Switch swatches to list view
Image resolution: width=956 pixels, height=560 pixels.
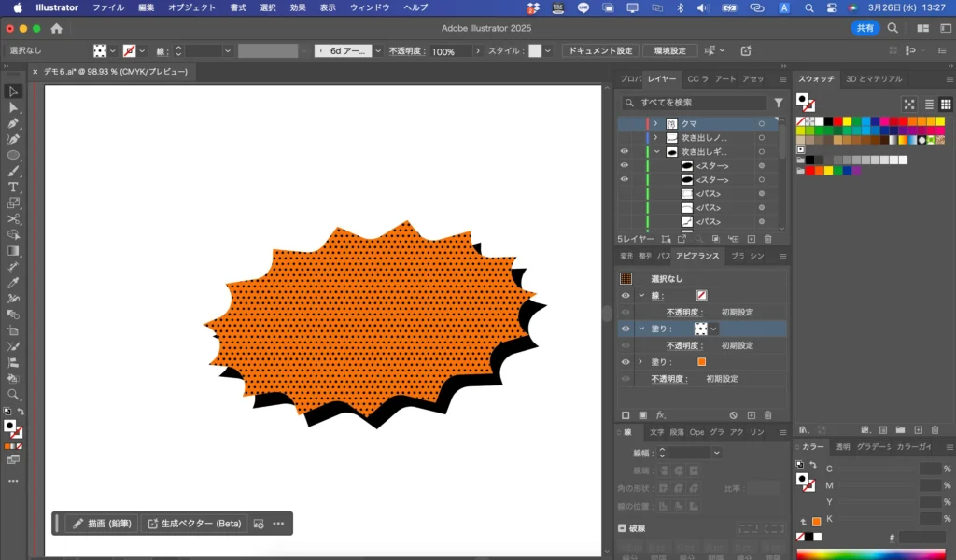point(928,105)
